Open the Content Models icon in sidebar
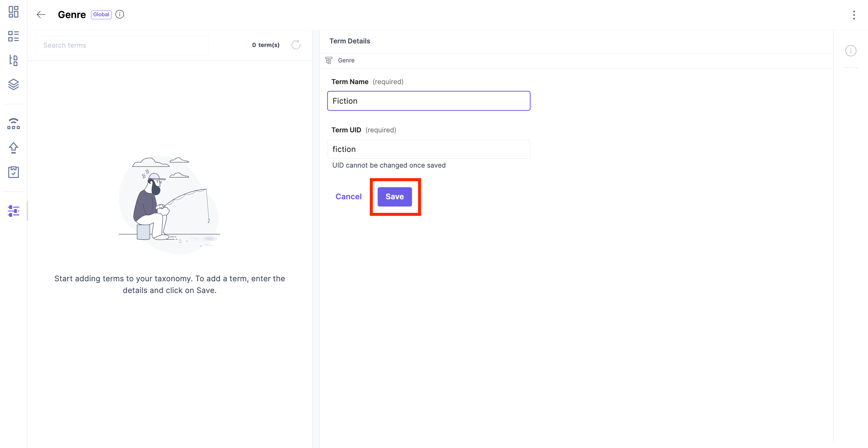Image resolution: width=868 pixels, height=448 pixels. [x=14, y=60]
